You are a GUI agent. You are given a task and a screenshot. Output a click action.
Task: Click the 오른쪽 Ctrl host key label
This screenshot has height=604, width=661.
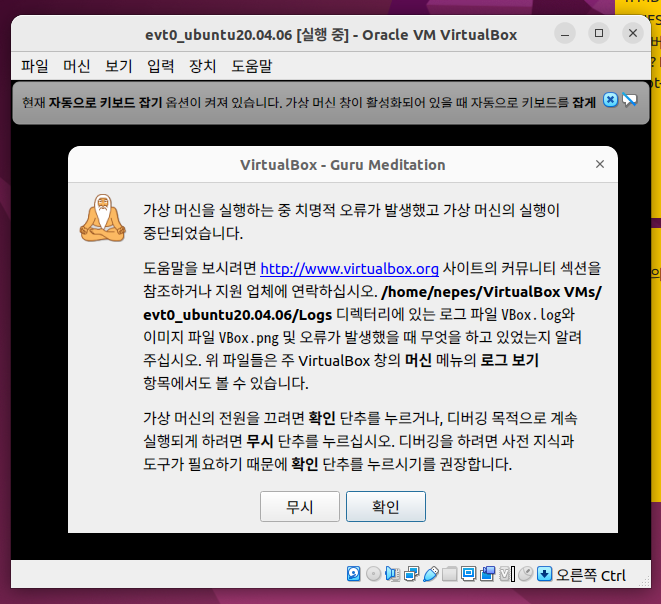591,575
